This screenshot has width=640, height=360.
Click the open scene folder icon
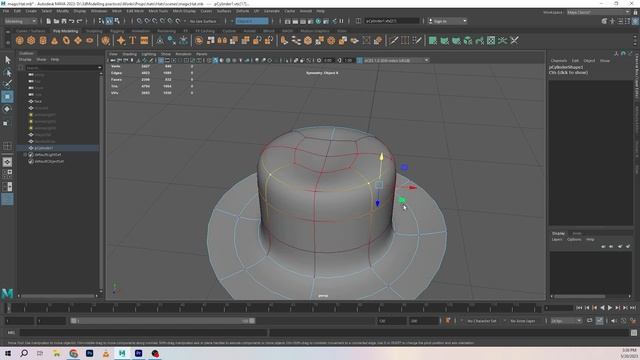56,21
